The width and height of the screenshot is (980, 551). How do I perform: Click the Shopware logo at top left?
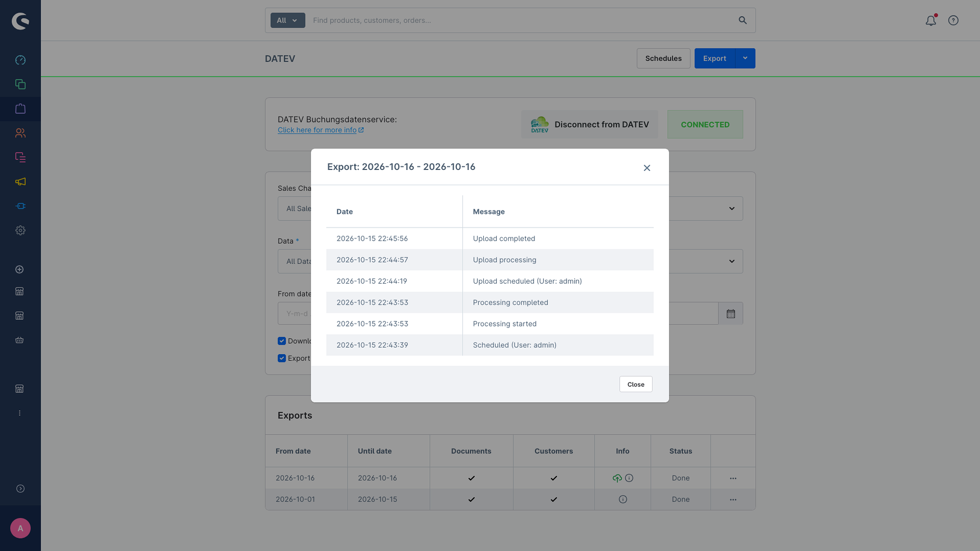[20, 21]
